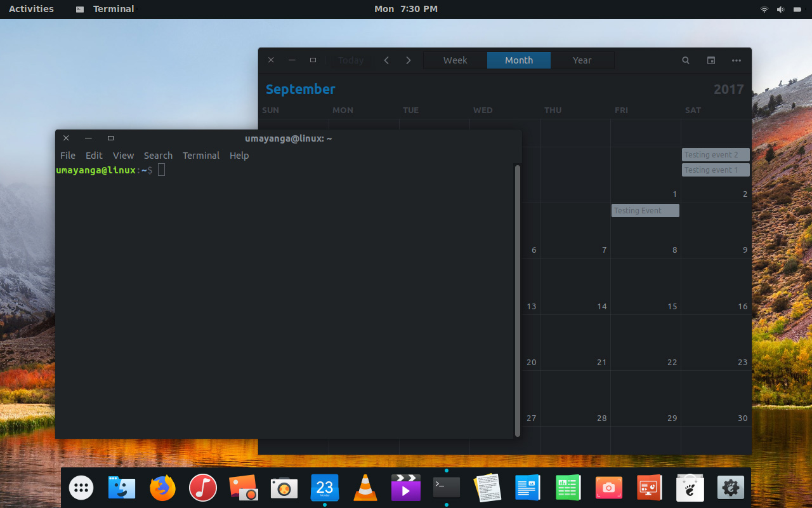
Task: Select September 21 cell in Calendar
Action: coord(575,343)
